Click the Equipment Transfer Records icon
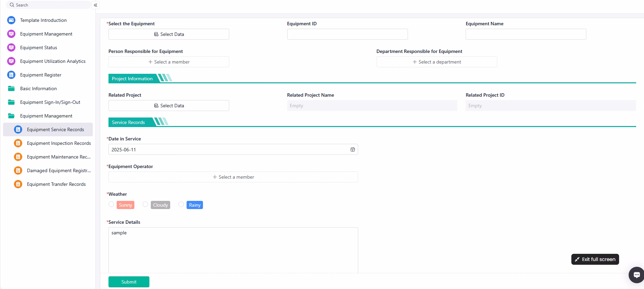The width and height of the screenshot is (644, 289). pyautogui.click(x=18, y=184)
